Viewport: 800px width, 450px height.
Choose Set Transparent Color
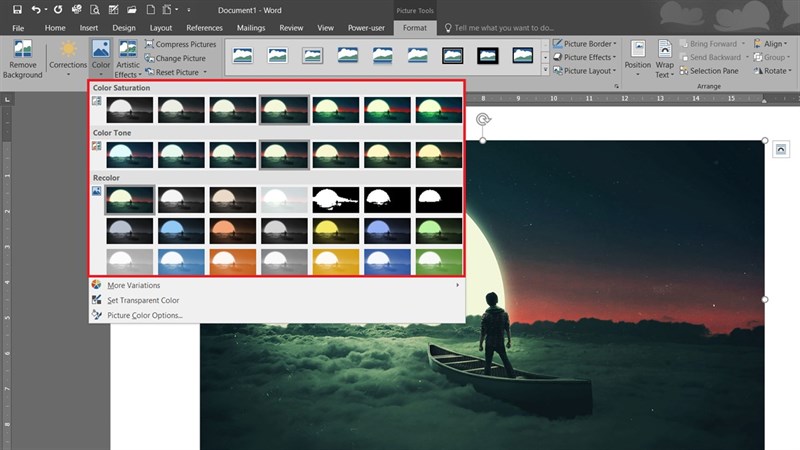coord(143,300)
